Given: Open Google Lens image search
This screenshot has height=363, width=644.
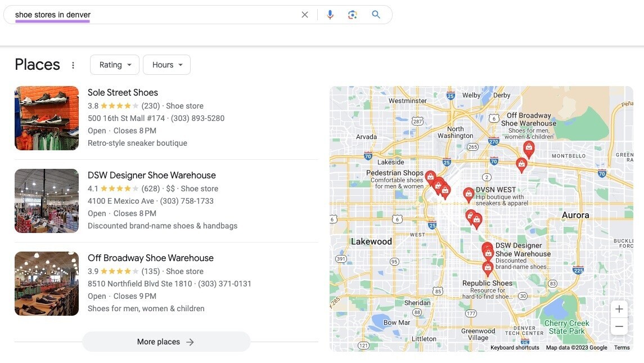Looking at the screenshot, I should [353, 15].
